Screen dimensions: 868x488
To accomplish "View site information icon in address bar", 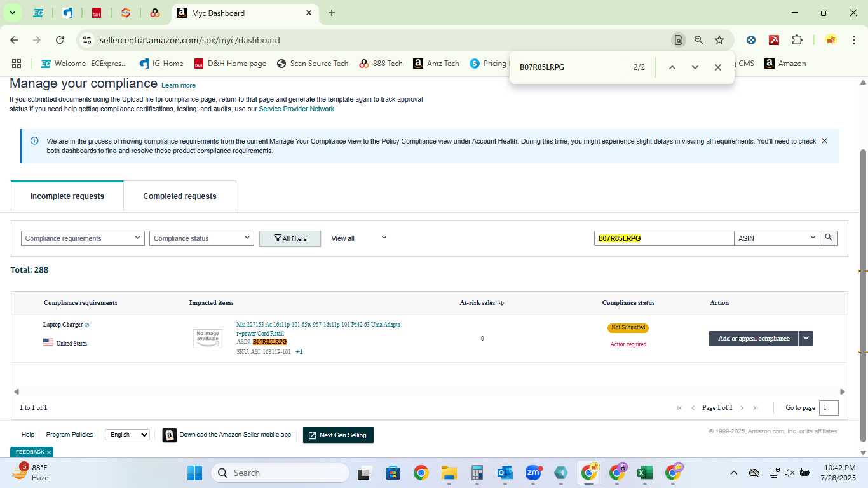I will [x=87, y=40].
